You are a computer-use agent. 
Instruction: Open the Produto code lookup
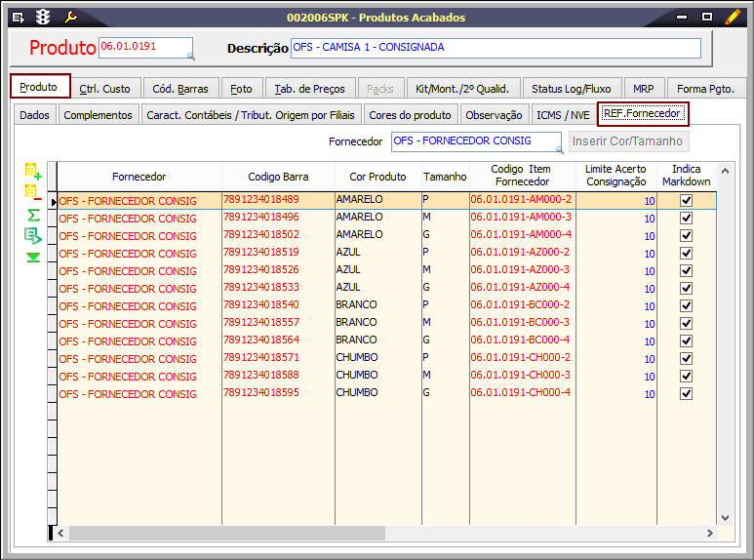189,56
